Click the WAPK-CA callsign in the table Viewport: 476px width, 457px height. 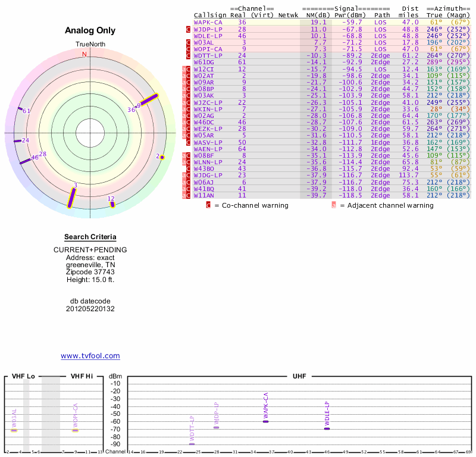tap(208, 22)
